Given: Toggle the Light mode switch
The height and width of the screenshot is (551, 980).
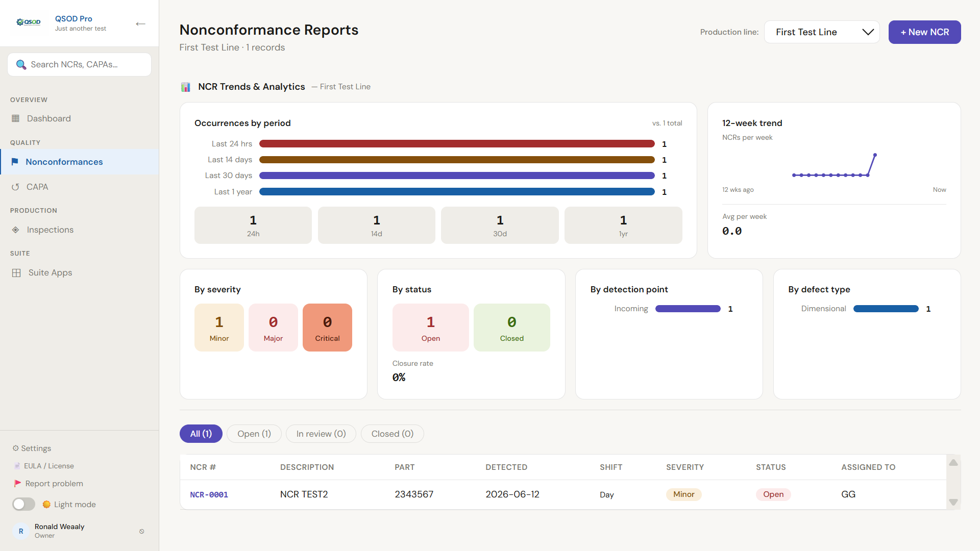Looking at the screenshot, I should [23, 504].
